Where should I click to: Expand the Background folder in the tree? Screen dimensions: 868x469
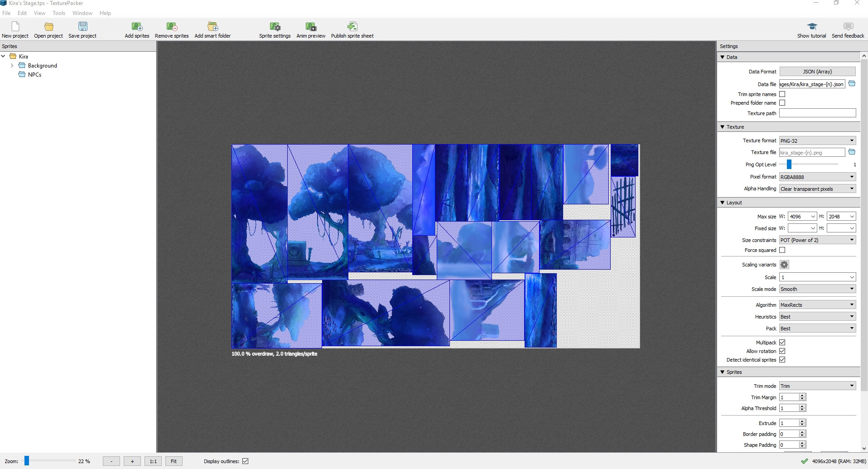[x=12, y=66]
